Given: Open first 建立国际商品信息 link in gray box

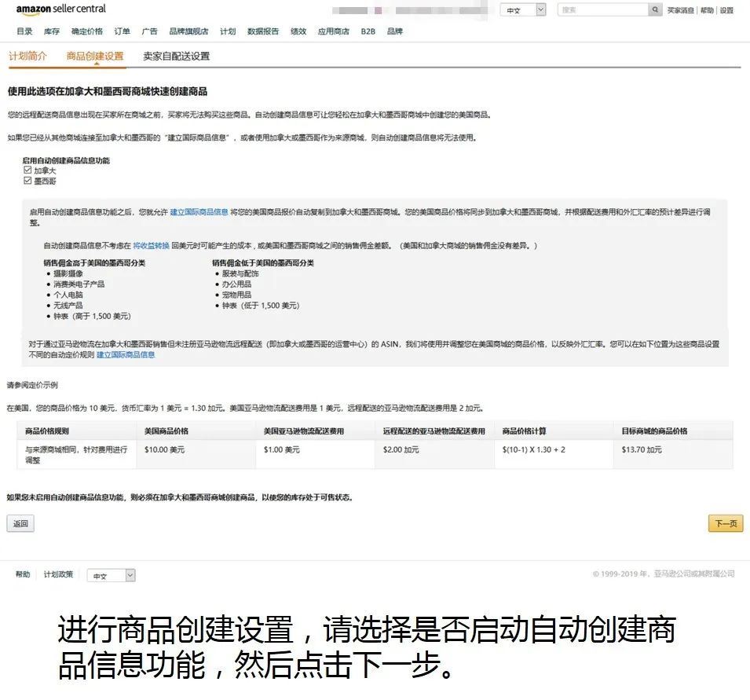Looking at the screenshot, I should pyautogui.click(x=199, y=212).
